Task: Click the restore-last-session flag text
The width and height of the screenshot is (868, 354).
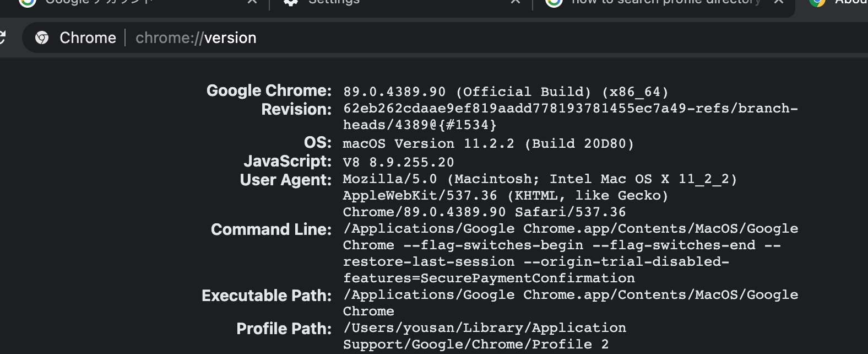Action: tap(429, 261)
